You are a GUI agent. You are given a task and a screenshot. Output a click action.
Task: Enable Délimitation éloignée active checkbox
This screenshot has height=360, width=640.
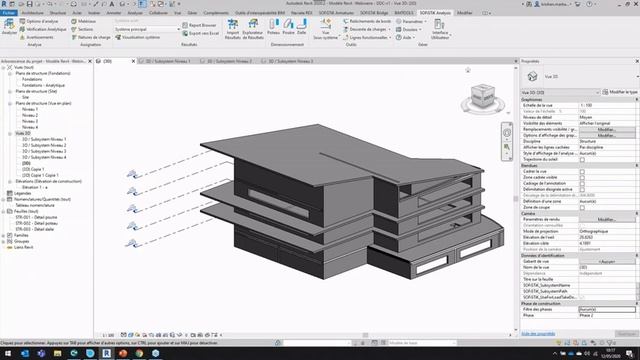pos(582,190)
